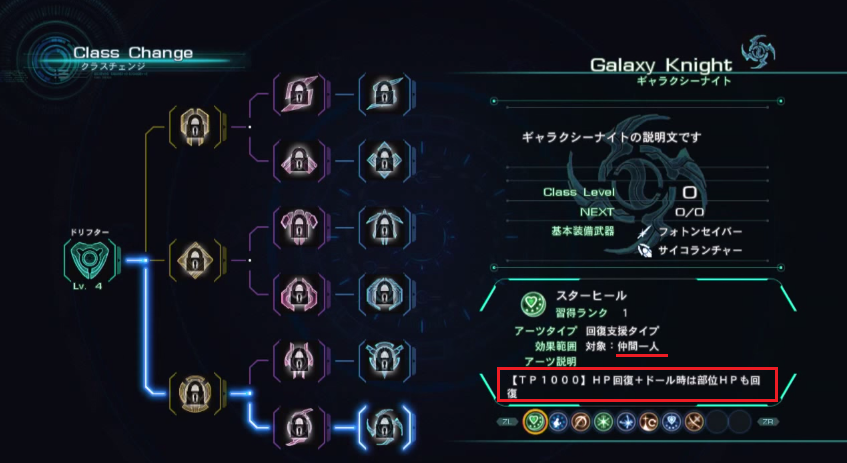Choose the blue heart shield art icon
The height and width of the screenshot is (463, 847).
click(x=671, y=421)
